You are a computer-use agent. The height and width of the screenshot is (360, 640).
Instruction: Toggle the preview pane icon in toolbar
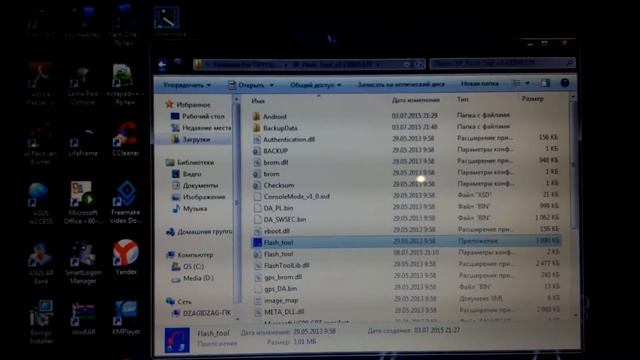(x=545, y=83)
